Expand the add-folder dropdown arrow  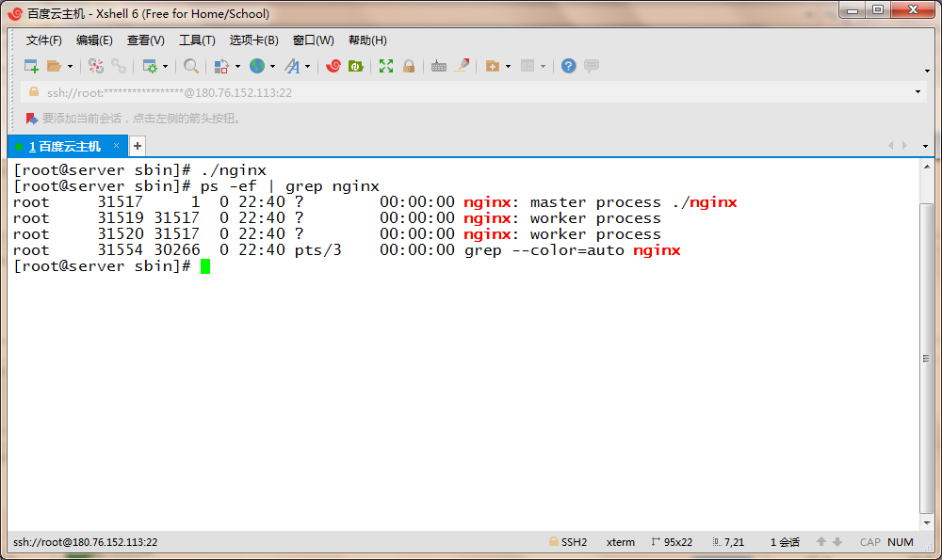509,66
